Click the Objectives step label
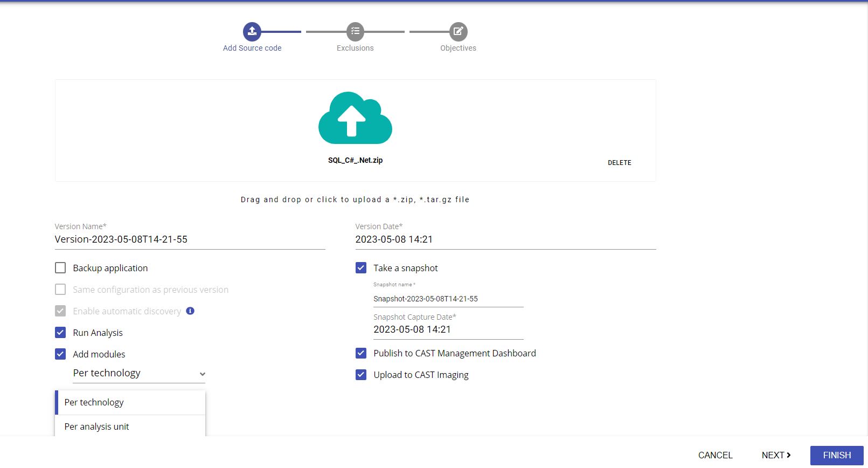Viewport: 868px width, 468px height. pos(459,48)
